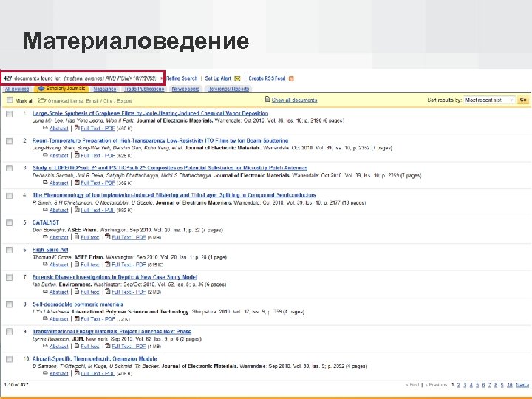Tick checkbox for Self-degradable polymeric materials
Viewport: 532px width, 399px height.
coord(9,304)
